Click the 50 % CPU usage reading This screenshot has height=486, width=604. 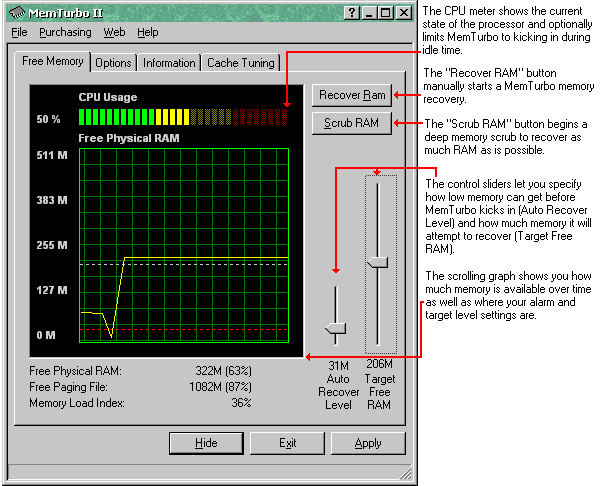(x=48, y=119)
